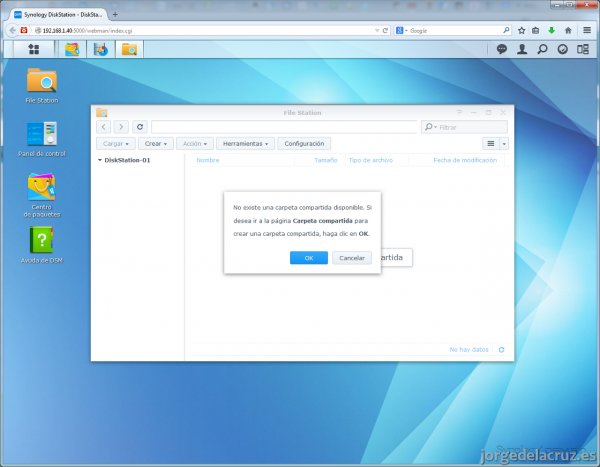Screen dimensions: 600x467
Task: Open the Configuración button
Action: [304, 144]
